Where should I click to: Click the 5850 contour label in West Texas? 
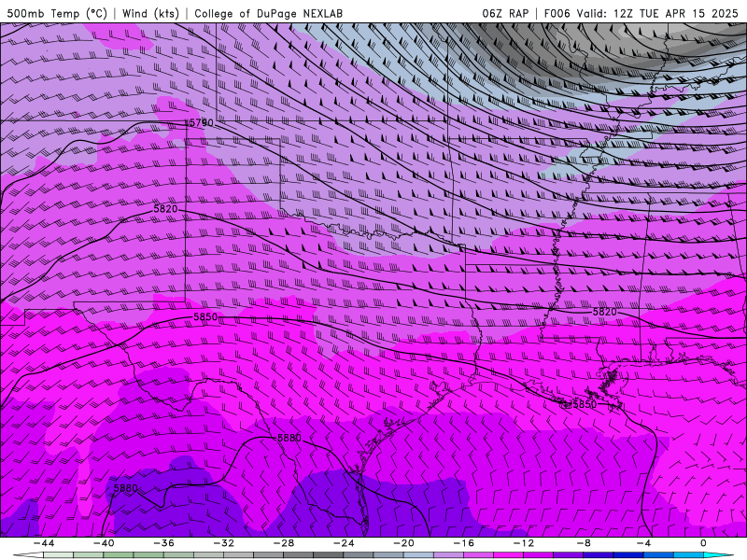[x=205, y=317]
